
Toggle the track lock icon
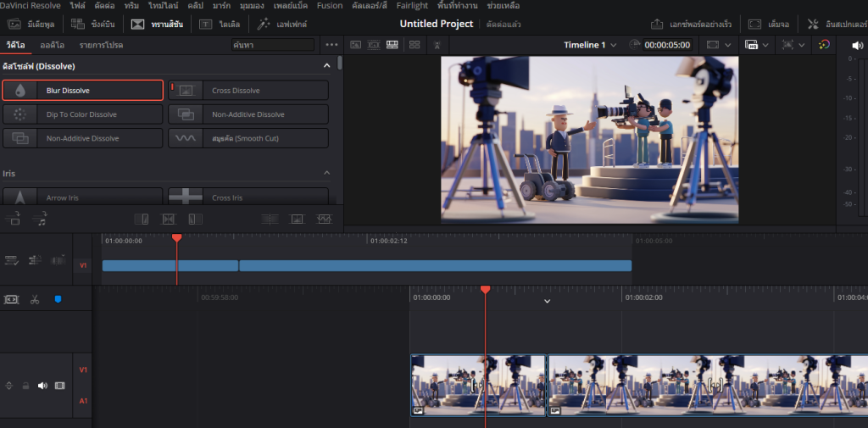[26, 386]
